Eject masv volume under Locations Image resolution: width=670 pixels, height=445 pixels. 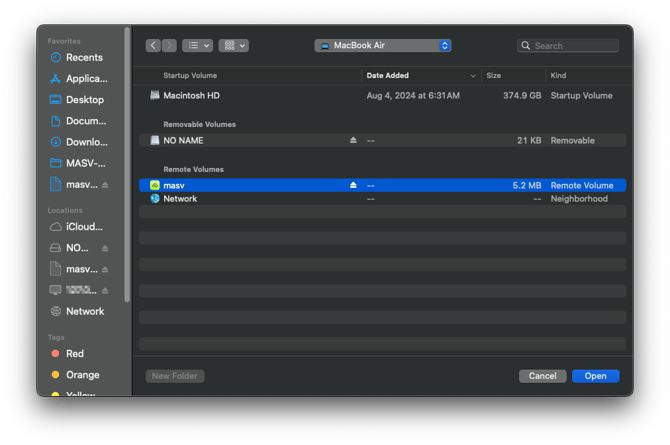click(105, 270)
